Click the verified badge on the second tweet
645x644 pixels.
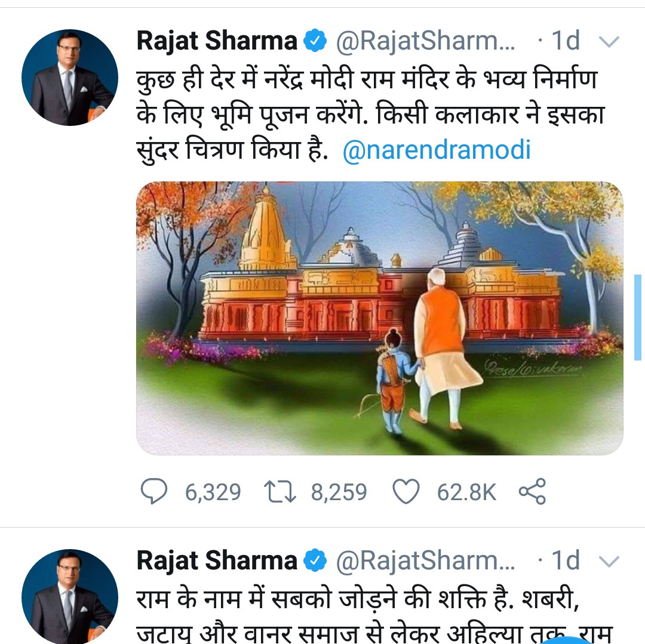[x=315, y=560]
